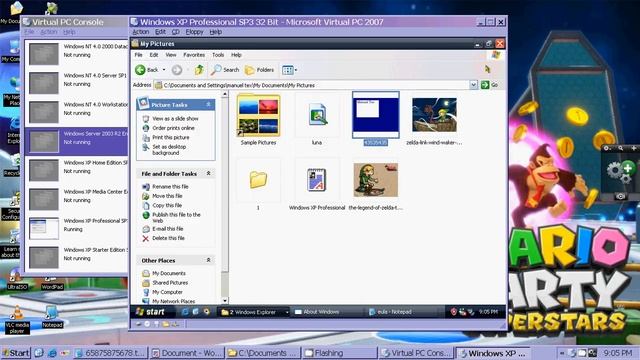Viewport: 640px width, 360px height.
Task: Click the Address bar path field
Action: pos(312,85)
